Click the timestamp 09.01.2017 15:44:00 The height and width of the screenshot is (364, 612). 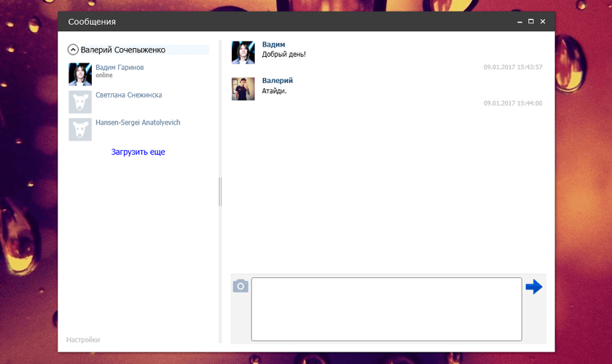click(x=513, y=103)
